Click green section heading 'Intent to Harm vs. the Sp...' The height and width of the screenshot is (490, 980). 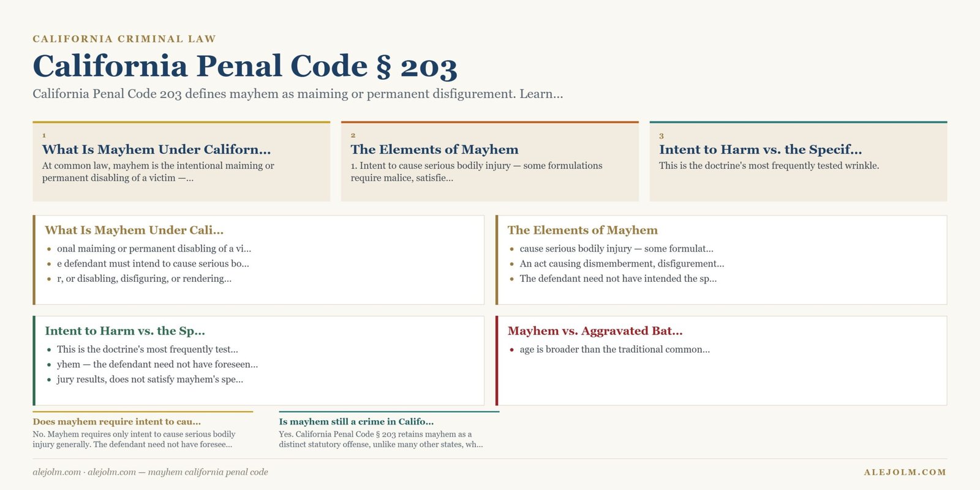125,331
